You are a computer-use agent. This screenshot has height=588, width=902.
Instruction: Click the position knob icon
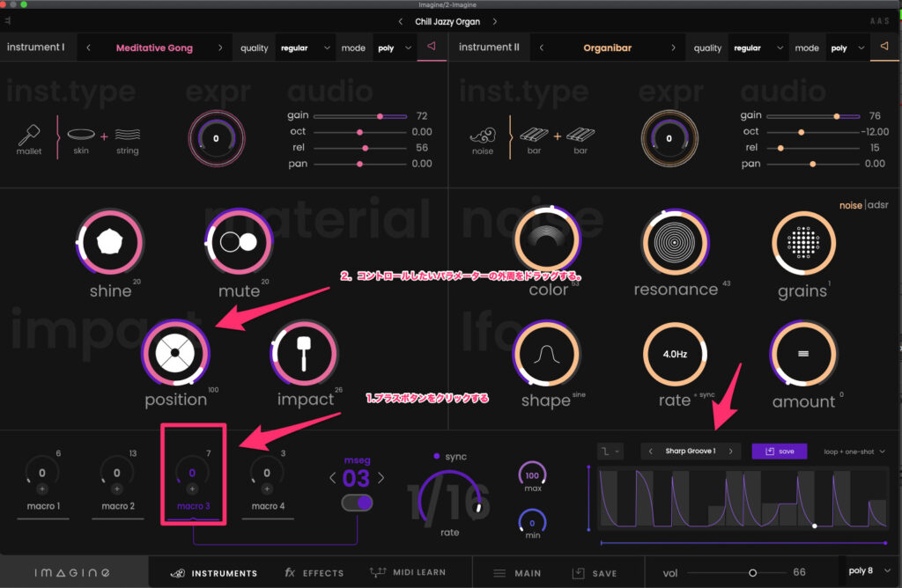point(176,351)
